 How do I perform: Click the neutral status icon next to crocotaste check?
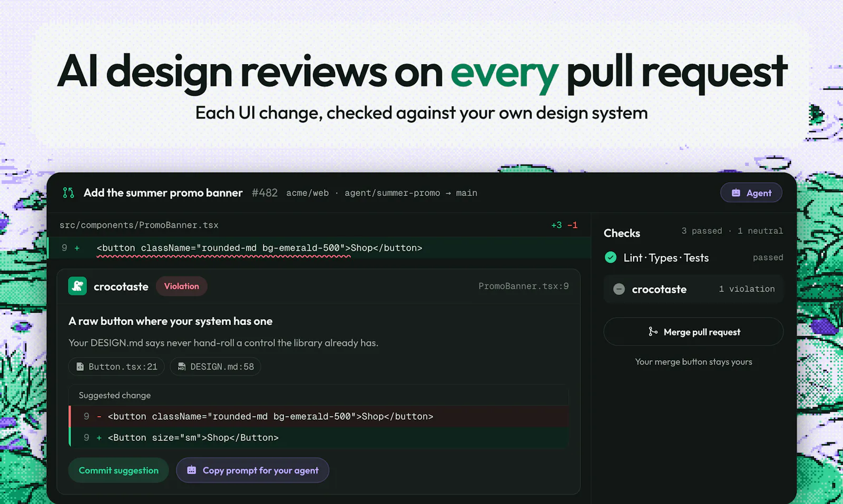click(x=619, y=289)
